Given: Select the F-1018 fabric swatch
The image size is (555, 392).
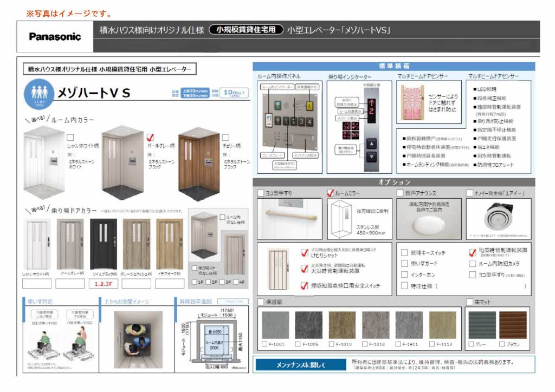Looking at the screenshot, I should 376,325.
